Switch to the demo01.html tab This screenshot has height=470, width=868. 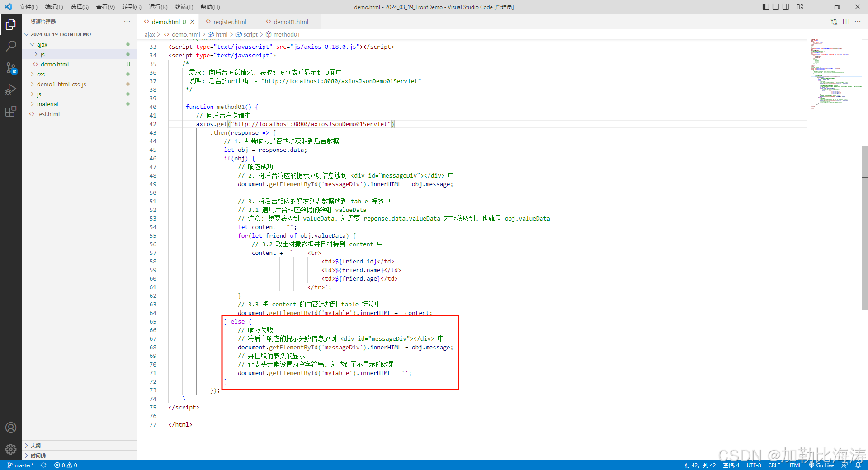tap(290, 22)
